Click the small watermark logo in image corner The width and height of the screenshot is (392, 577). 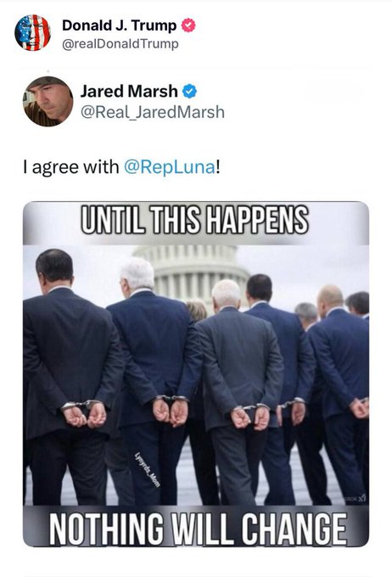pos(356,499)
